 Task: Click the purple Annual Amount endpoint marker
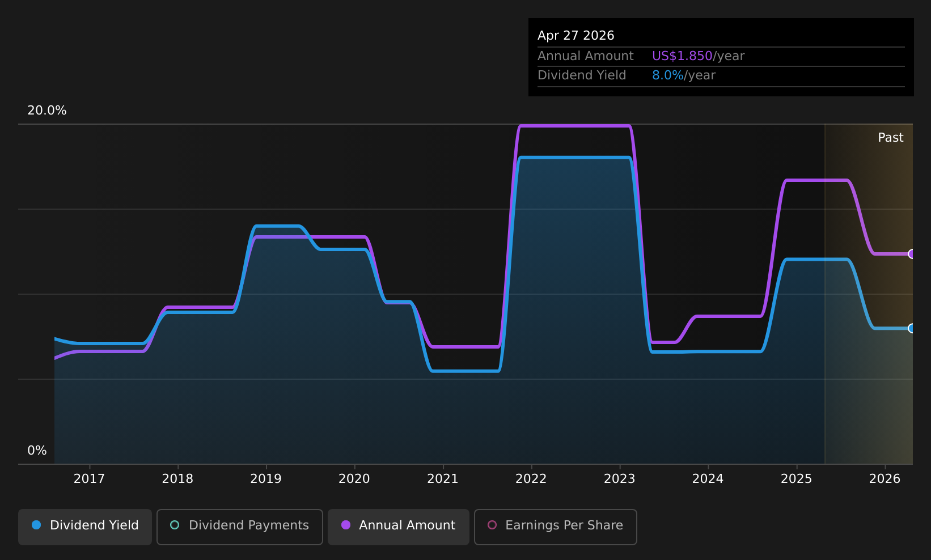coord(912,254)
